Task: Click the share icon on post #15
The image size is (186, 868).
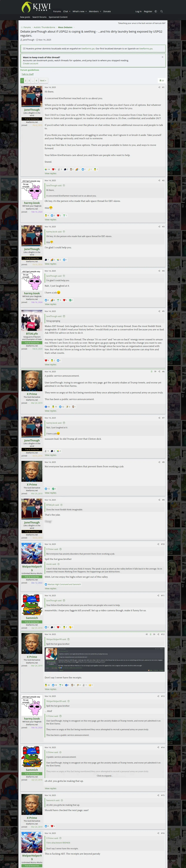Action: coord(158,795)
